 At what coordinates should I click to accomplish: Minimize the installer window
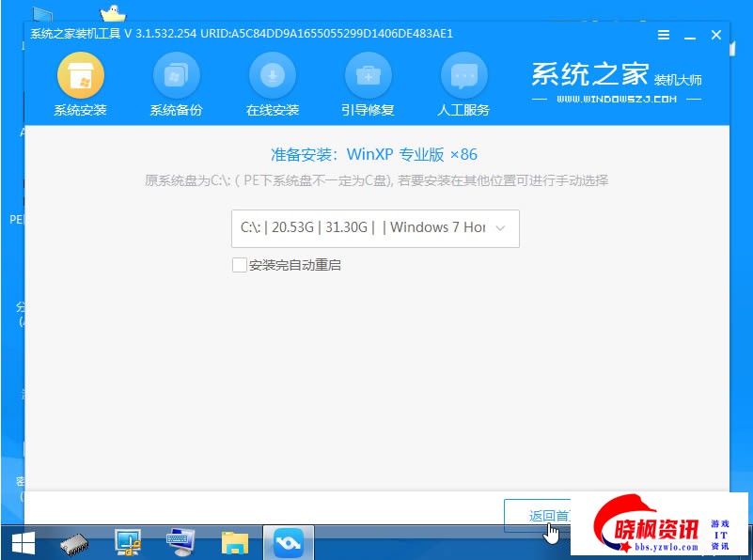690,35
